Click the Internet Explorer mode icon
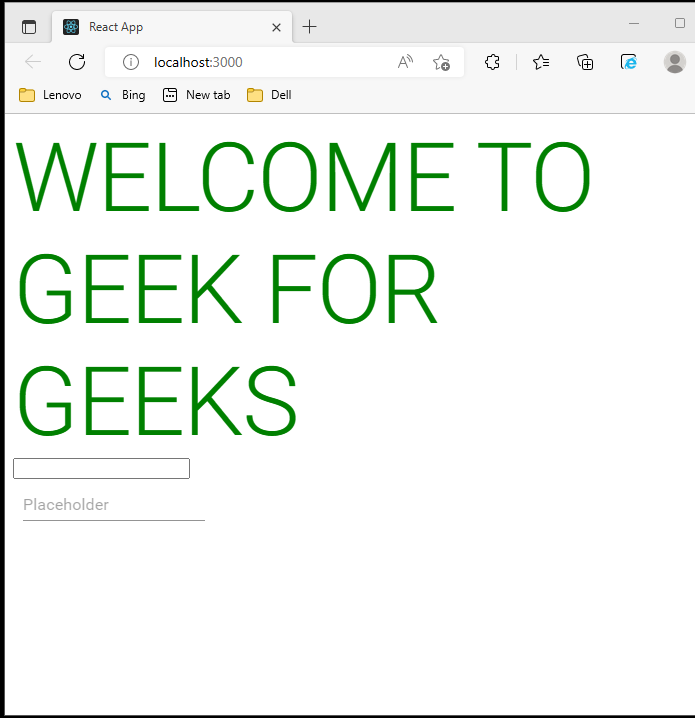Image resolution: width=695 pixels, height=718 pixels. click(x=629, y=62)
